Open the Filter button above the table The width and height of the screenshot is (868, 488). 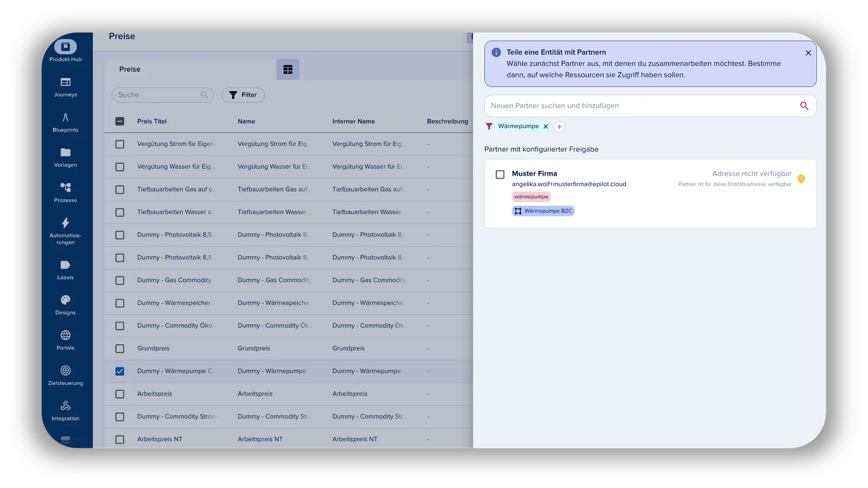pyautogui.click(x=243, y=95)
